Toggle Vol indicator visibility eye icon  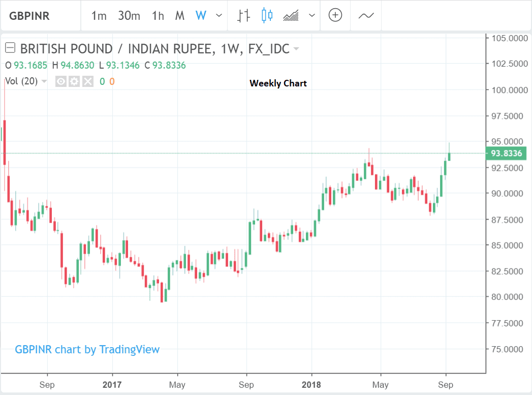pyautogui.click(x=61, y=81)
